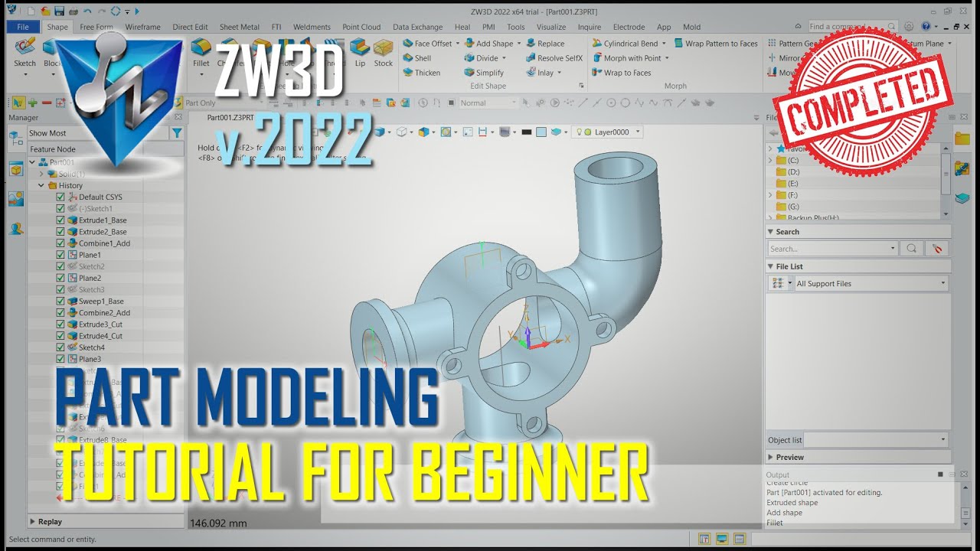Open the File menu
The image size is (980, 551).
point(23,27)
